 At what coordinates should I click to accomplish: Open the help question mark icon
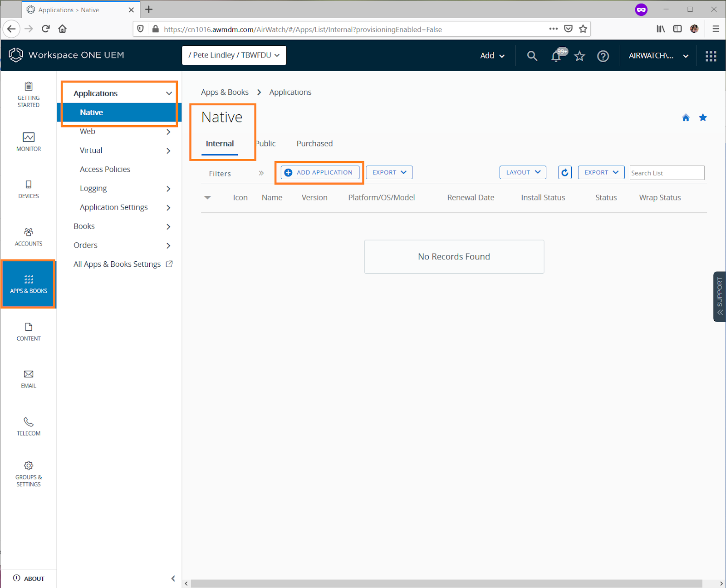tap(603, 56)
